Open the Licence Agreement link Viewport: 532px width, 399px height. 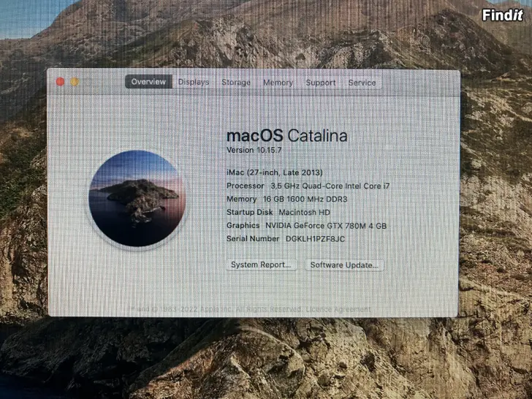[338, 309]
